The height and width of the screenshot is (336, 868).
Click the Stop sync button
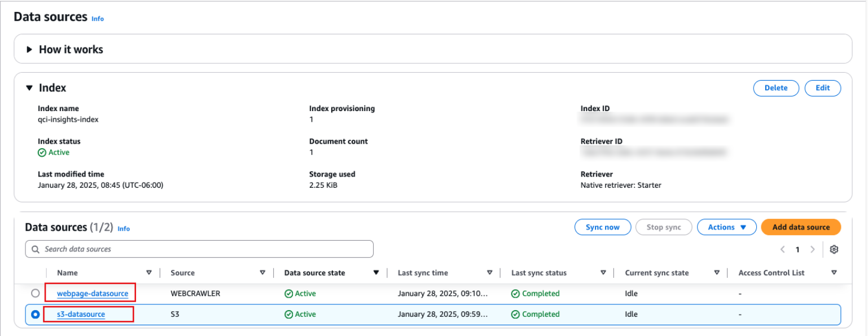(664, 227)
